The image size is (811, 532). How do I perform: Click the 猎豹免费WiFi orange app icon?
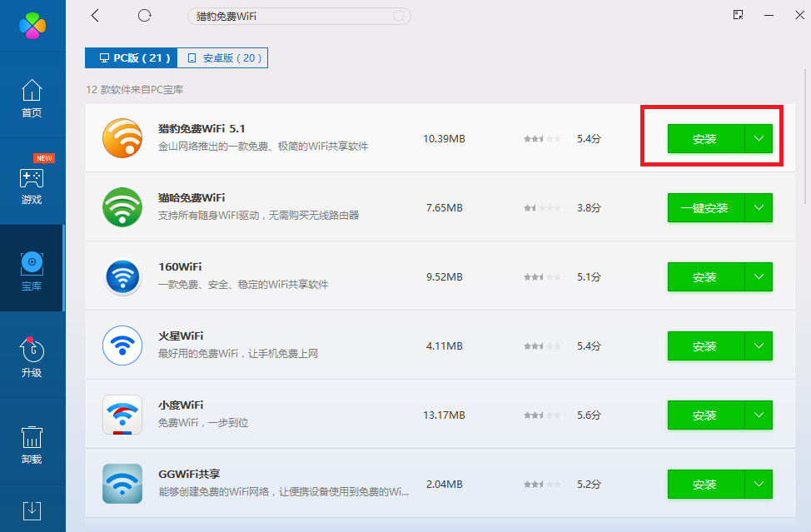[x=122, y=138]
